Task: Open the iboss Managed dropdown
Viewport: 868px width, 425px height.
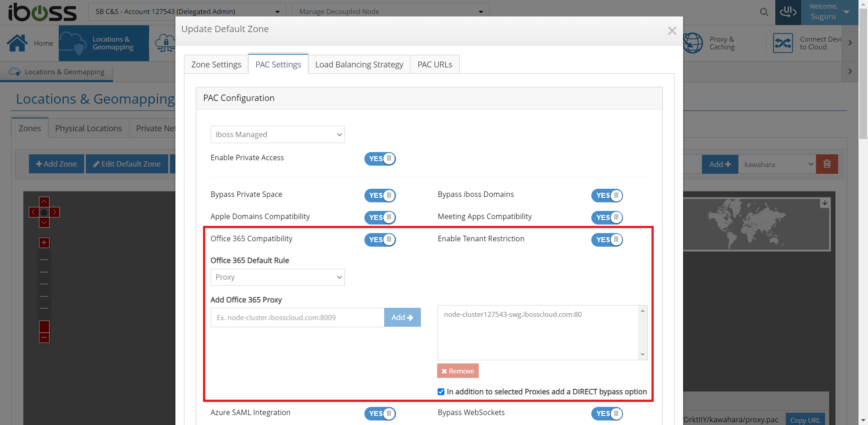Action: (278, 134)
